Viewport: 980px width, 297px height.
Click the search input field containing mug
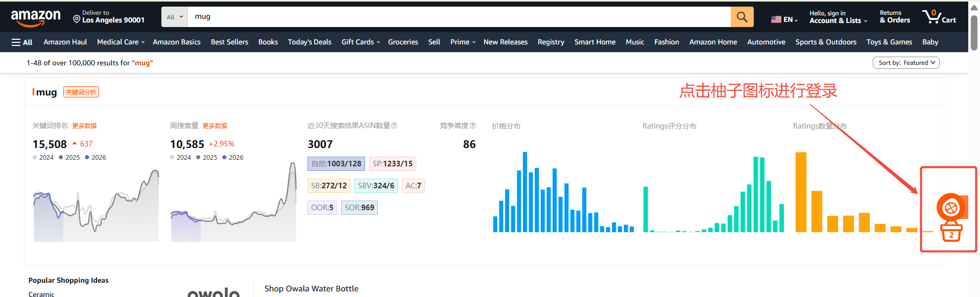click(x=459, y=17)
